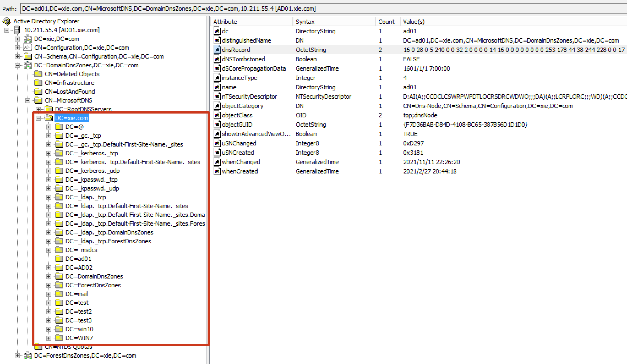Click the CN=Configuration container icon

pos(28,48)
